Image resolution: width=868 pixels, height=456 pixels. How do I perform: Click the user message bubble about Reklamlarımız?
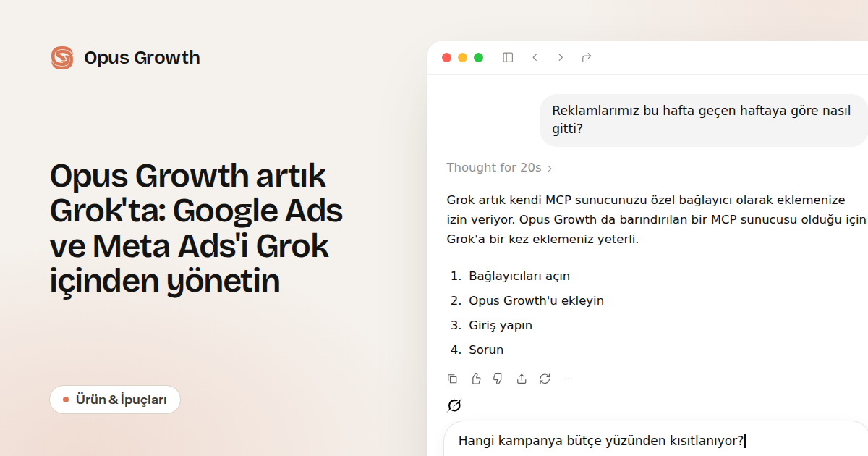click(703, 120)
